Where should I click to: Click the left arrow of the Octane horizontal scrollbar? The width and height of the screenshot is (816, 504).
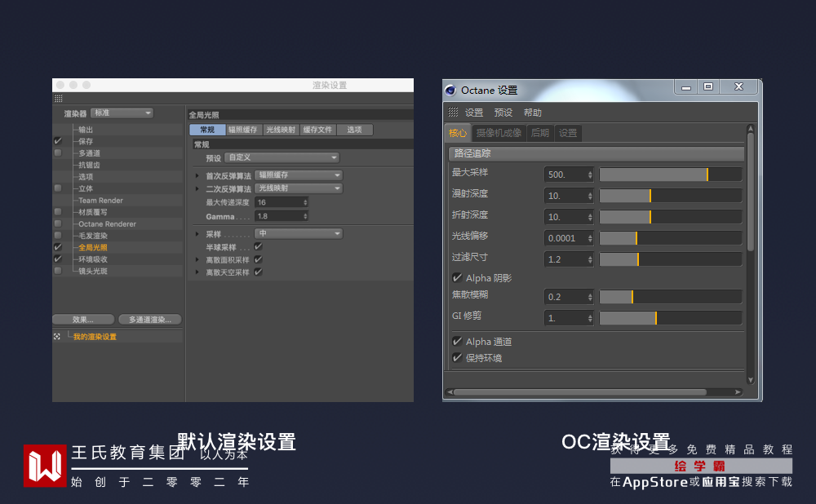coord(450,392)
